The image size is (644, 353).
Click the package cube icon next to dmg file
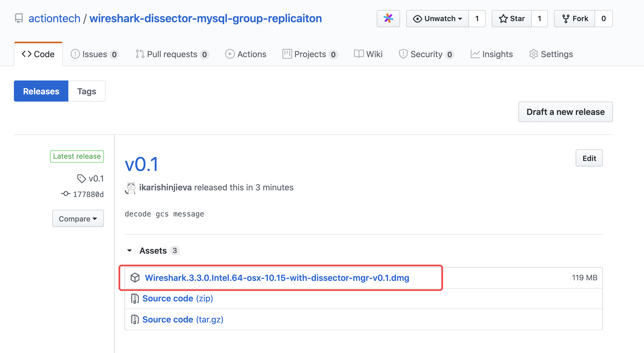coord(135,278)
